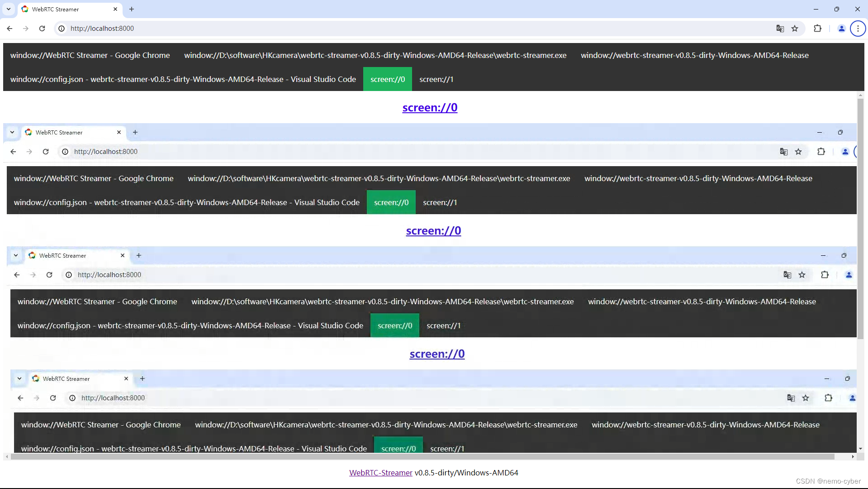Toggle the active screen://0 source off

coord(387,79)
